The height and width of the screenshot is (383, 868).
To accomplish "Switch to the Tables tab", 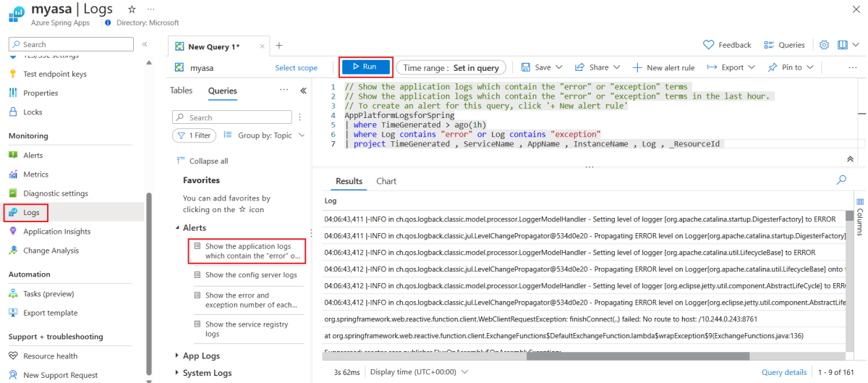I will 182,91.
